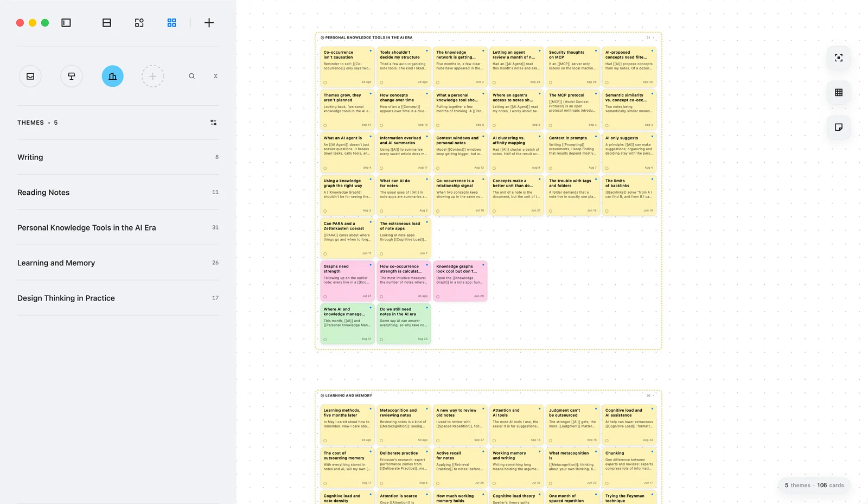
Task: Open the Themes filter sliders icon
Action: coord(214,123)
